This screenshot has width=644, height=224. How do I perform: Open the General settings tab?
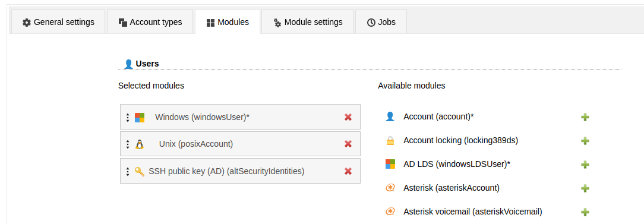click(58, 22)
